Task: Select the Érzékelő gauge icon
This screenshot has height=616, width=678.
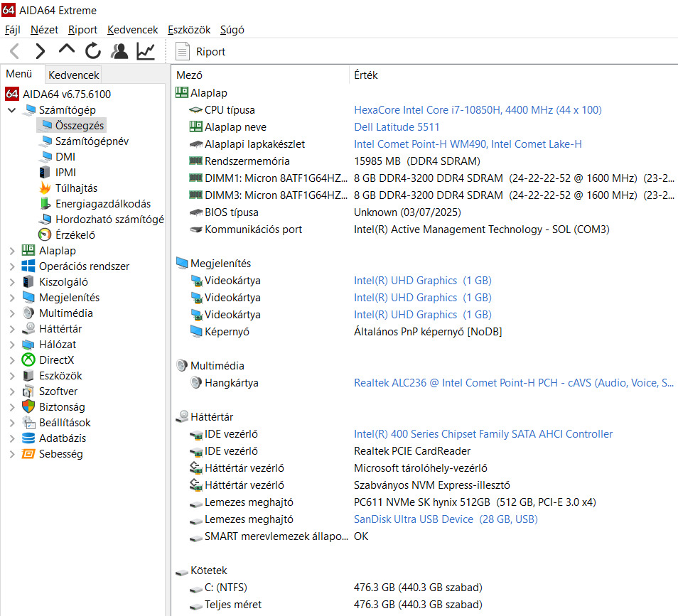Action: 45,234
